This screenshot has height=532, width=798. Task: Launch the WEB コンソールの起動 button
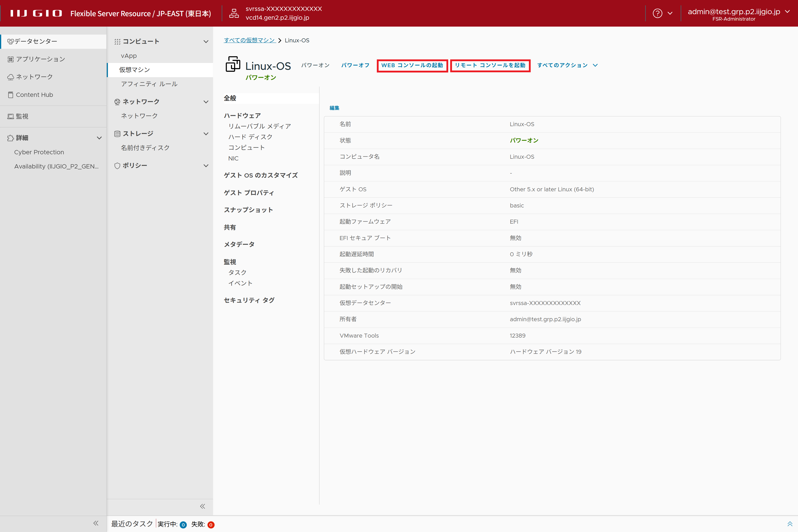[x=412, y=65]
